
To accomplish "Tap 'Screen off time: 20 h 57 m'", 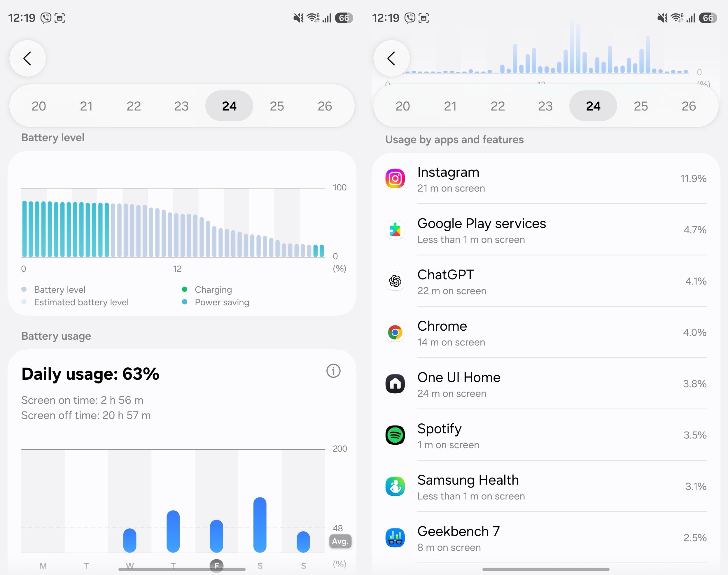I will [x=86, y=415].
